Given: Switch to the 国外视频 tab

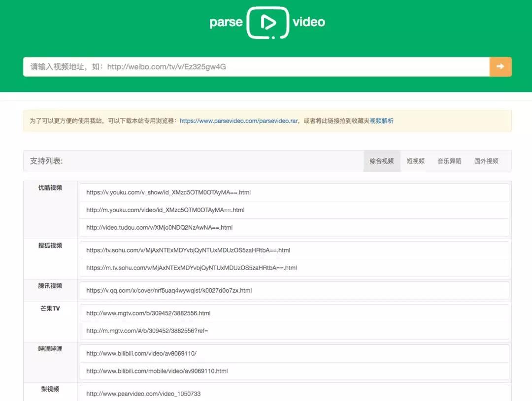Looking at the screenshot, I should tap(486, 161).
